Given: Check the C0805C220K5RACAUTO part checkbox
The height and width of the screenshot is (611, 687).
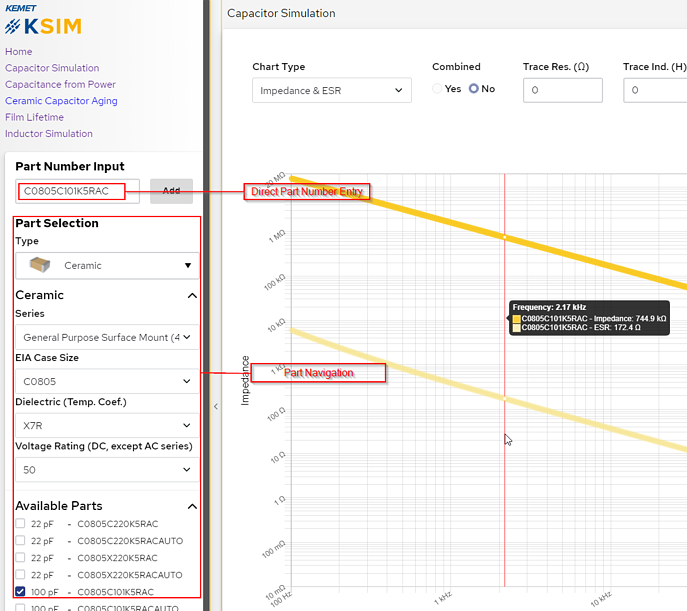Looking at the screenshot, I should tap(20, 540).
